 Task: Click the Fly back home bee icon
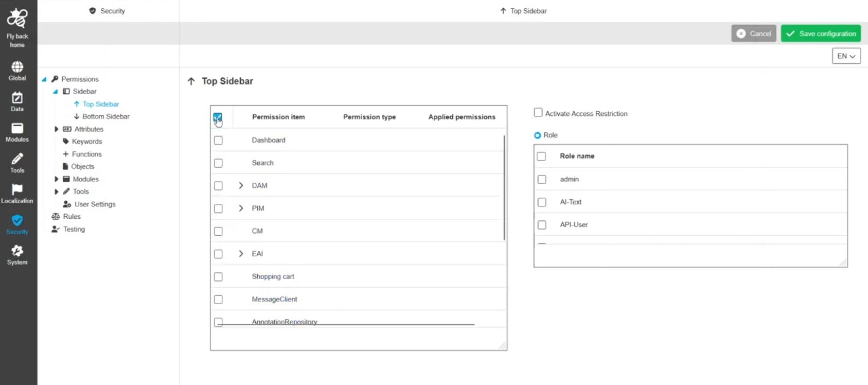[x=17, y=19]
